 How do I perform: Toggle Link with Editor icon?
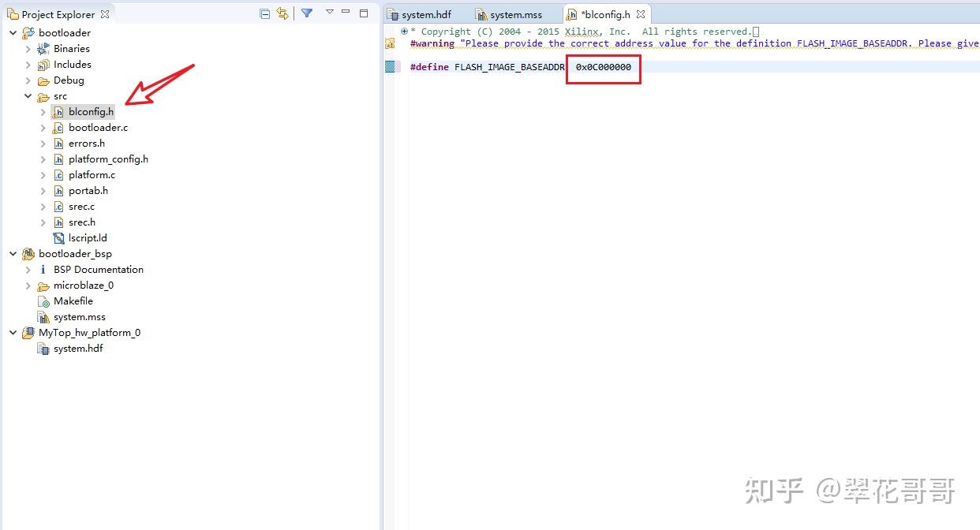pyautogui.click(x=282, y=13)
